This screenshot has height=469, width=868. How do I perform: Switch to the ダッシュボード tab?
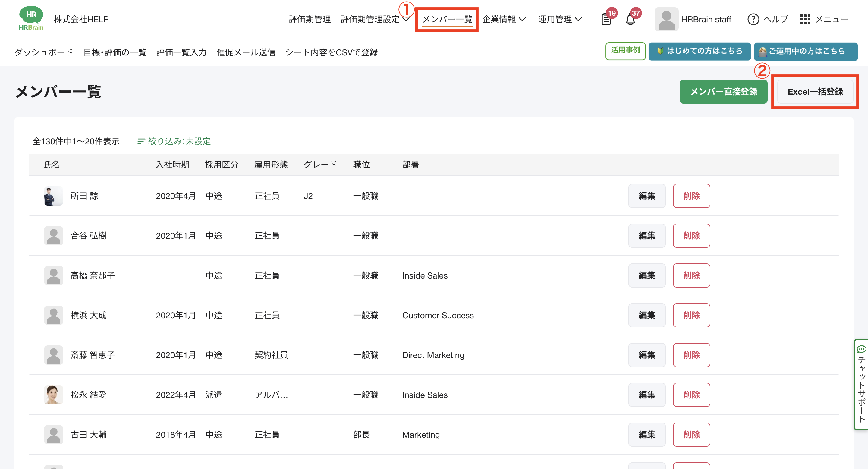[44, 52]
